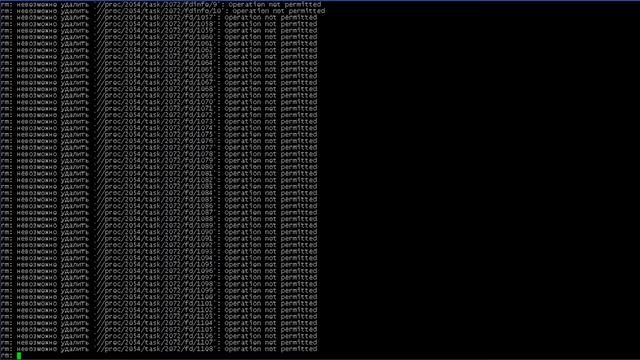Select the output line mentioning fd/1106
The width and height of the screenshot is (640, 360).
tap(158, 336)
